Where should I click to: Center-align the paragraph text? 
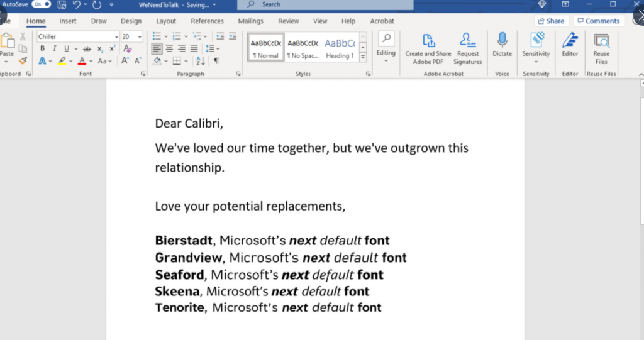[169, 48]
